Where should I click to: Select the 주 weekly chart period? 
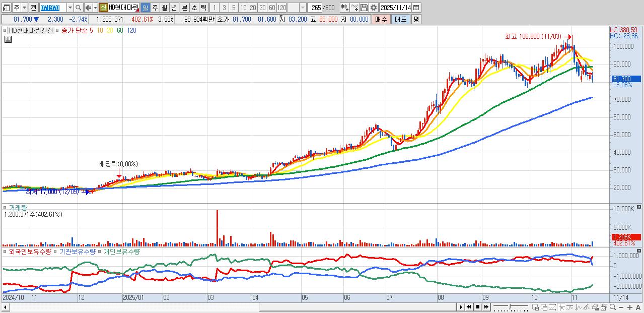[155, 8]
